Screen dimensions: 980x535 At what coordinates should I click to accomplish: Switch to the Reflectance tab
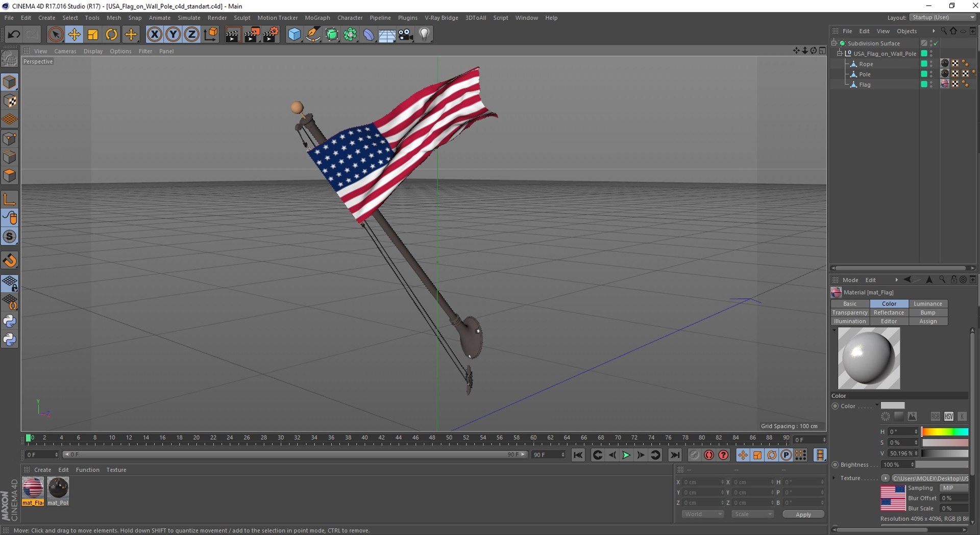click(x=889, y=313)
